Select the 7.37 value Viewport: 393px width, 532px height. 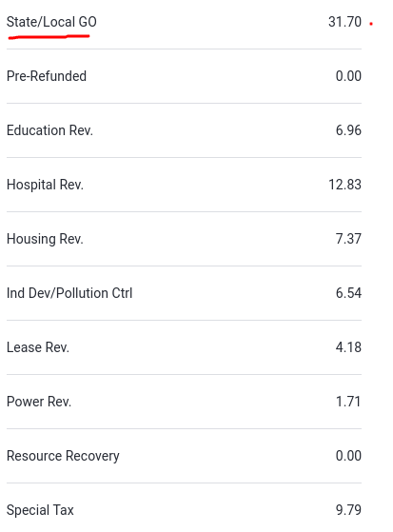(348, 239)
